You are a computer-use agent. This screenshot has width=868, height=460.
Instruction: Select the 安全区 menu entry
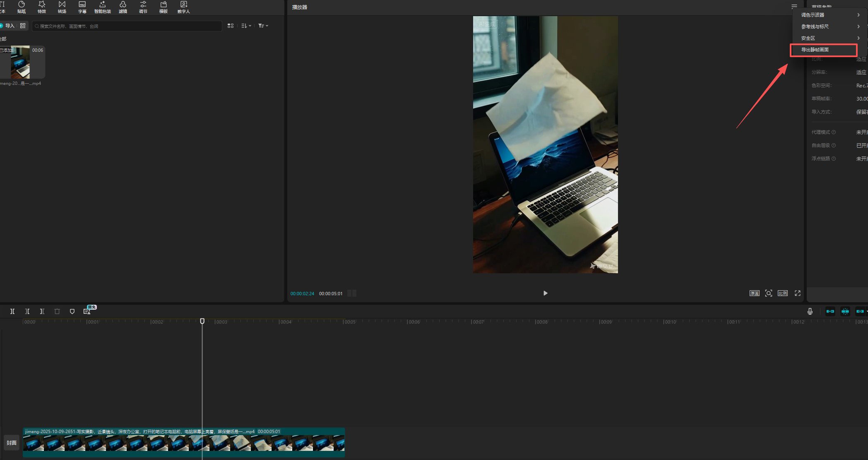coord(808,38)
